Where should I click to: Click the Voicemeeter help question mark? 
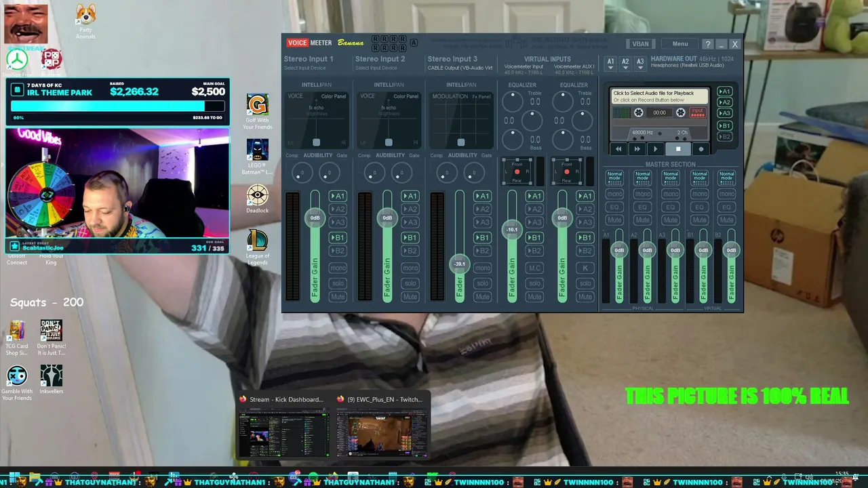[x=708, y=44]
